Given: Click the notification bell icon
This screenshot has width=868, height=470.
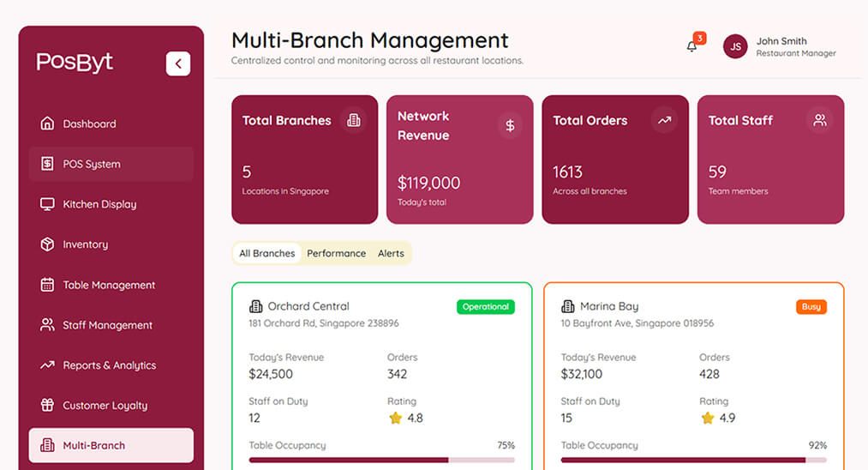Looking at the screenshot, I should [x=692, y=46].
